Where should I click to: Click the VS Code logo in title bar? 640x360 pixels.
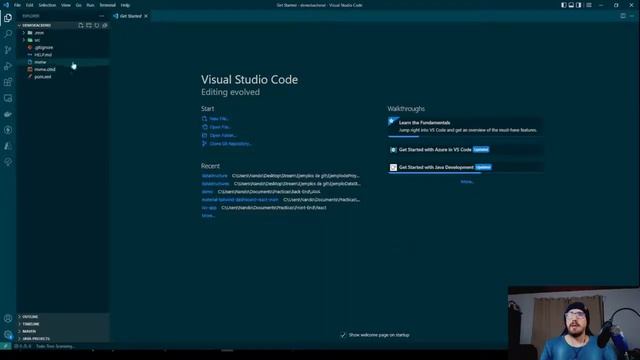tap(6, 5)
